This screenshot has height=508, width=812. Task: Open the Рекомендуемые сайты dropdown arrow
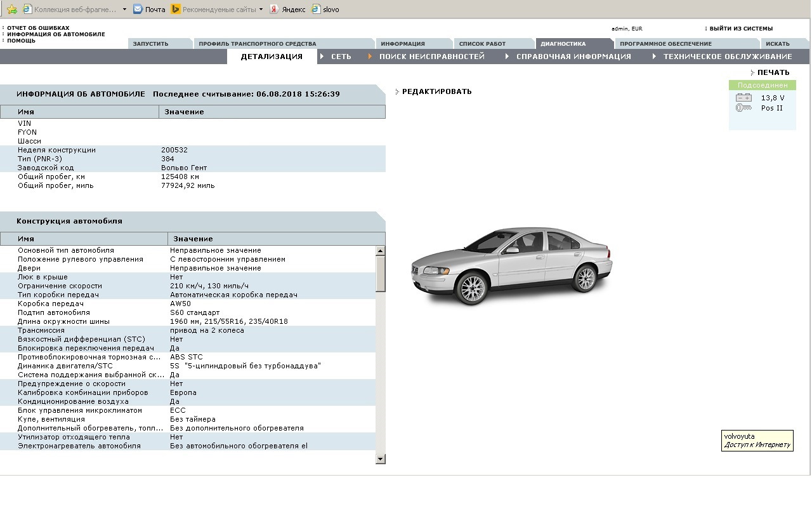pos(261,10)
